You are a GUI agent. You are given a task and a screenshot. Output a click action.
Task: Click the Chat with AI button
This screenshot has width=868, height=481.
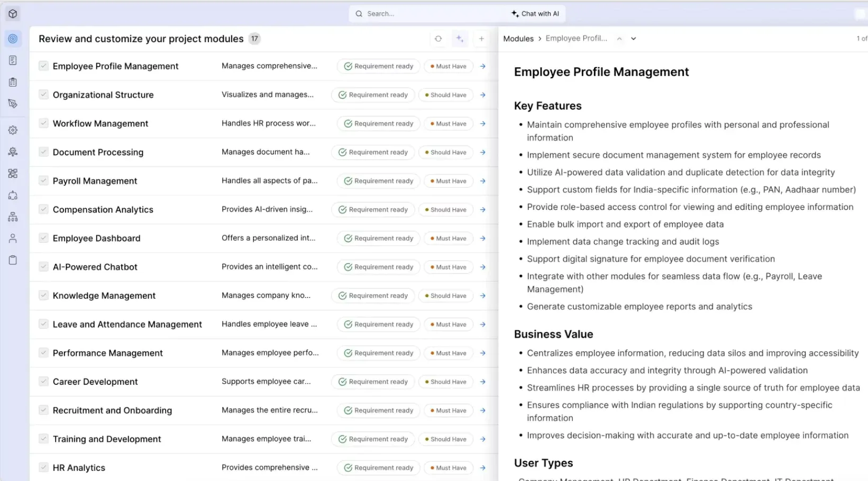(x=535, y=14)
